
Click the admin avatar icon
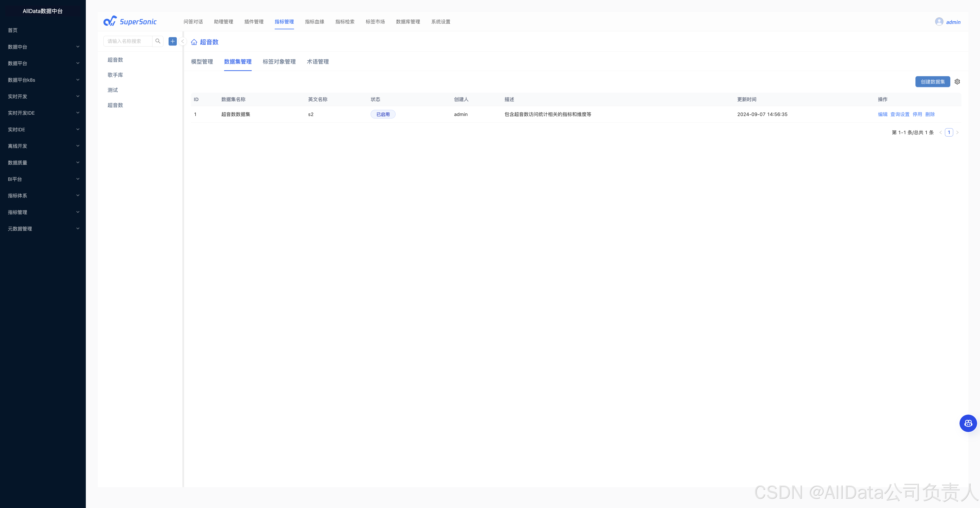(939, 22)
